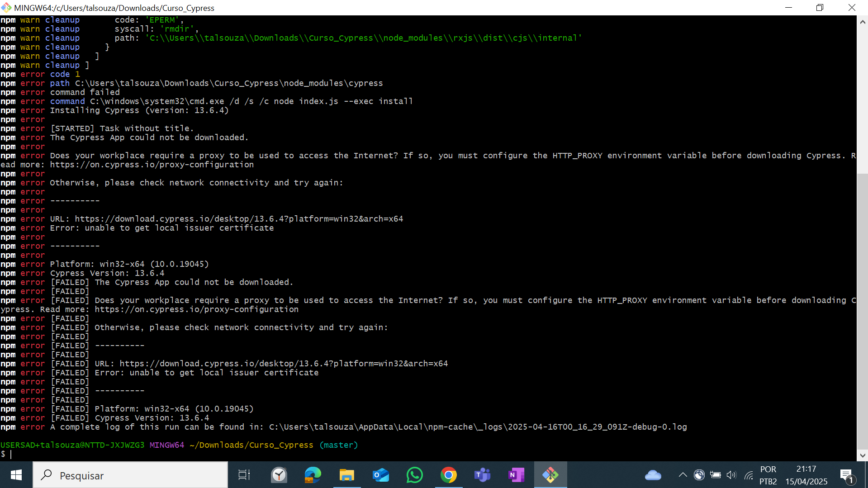This screenshot has height=488, width=868.
Task: Open OneNote from the taskbar
Action: [517, 475]
